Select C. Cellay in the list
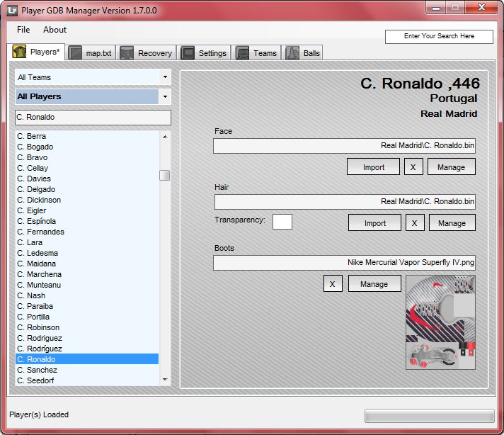 tap(87, 168)
